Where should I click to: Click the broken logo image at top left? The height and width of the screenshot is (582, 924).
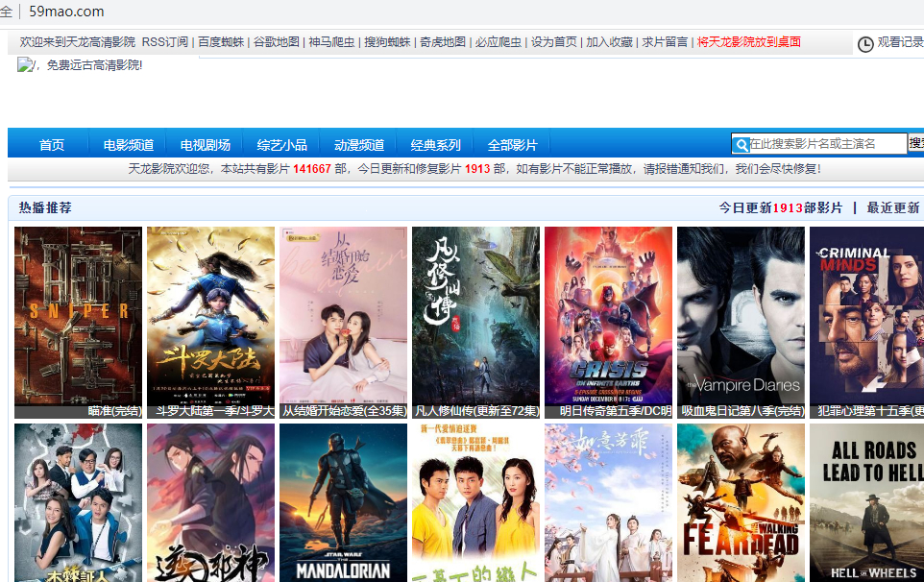click(25, 64)
